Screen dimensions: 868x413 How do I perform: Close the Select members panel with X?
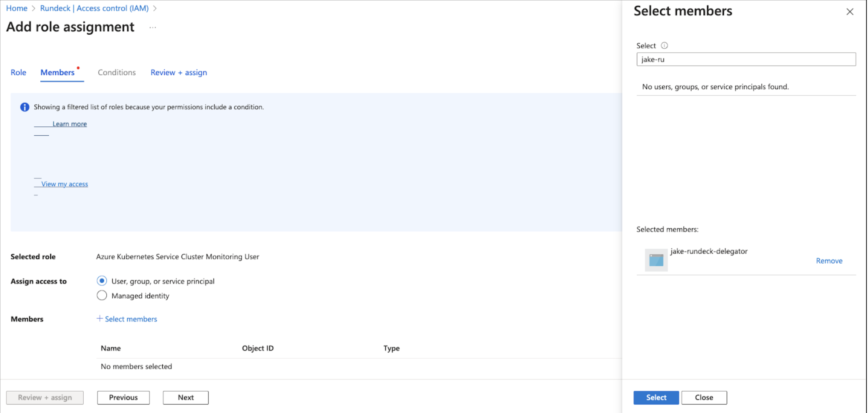tap(849, 12)
